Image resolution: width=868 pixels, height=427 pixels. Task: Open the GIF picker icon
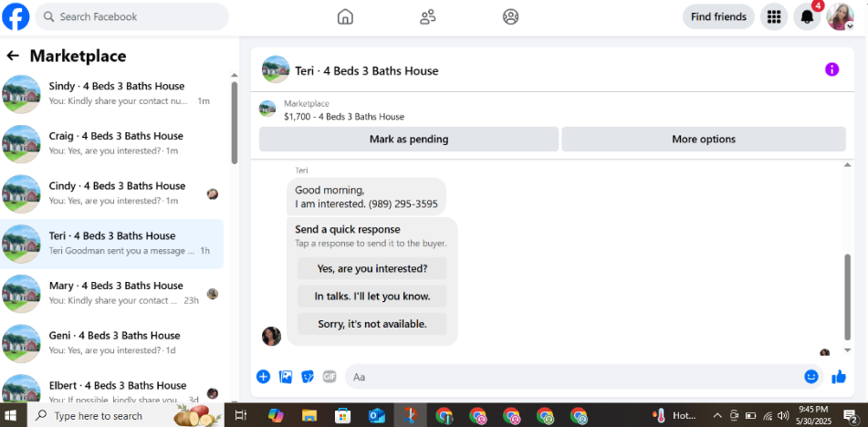tap(329, 377)
